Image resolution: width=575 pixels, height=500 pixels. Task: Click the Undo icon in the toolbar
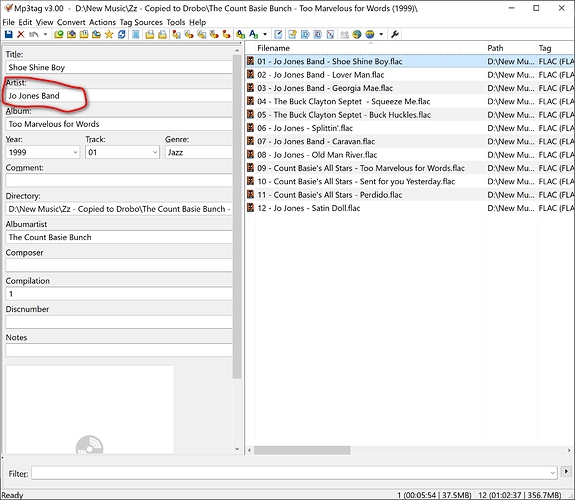(x=34, y=34)
